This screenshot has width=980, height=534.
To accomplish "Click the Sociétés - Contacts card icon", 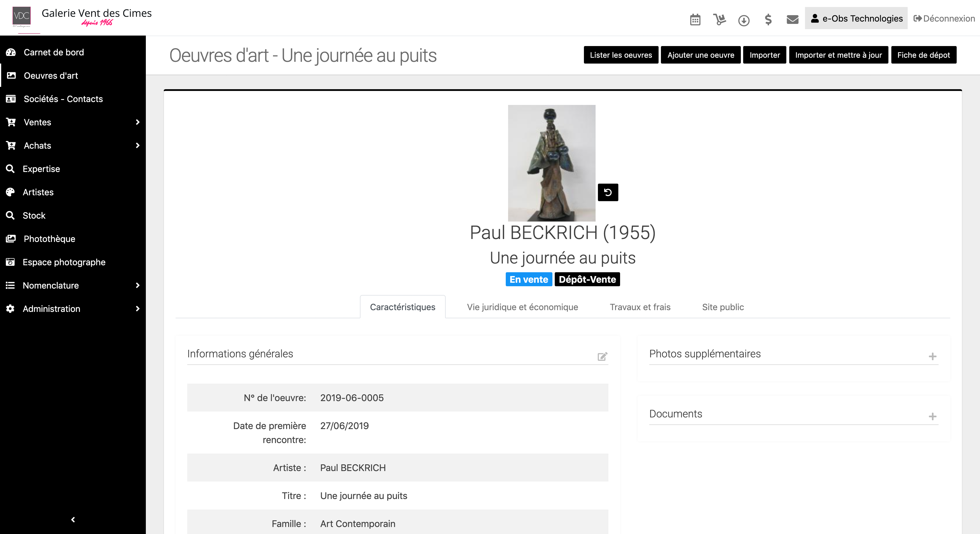I will (11, 99).
